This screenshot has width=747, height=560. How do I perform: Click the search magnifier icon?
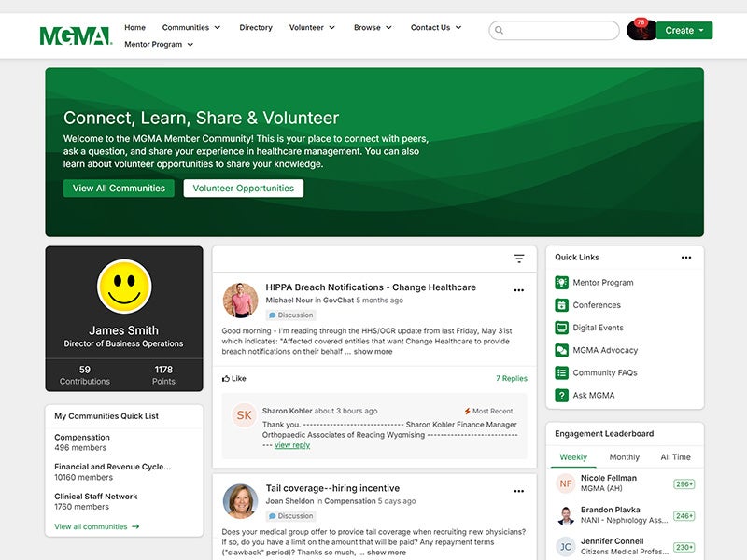point(499,30)
